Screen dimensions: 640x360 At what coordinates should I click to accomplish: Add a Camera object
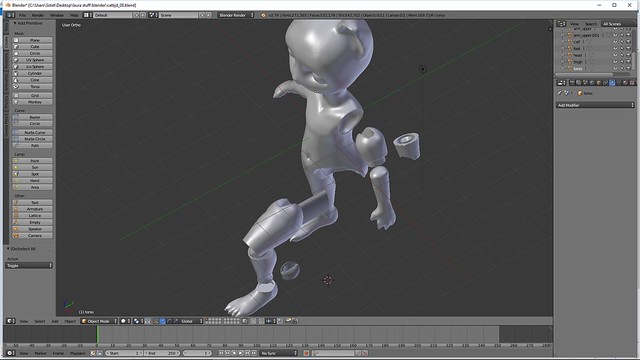pos(32,236)
